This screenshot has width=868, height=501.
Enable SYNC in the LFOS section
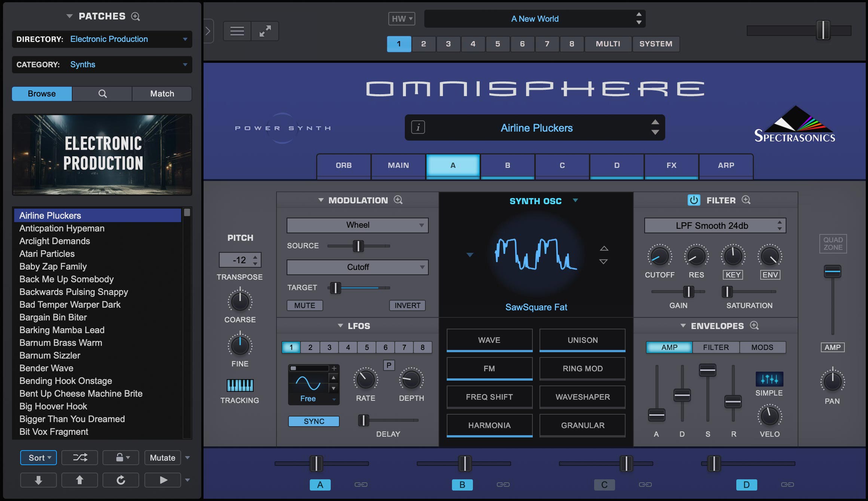point(314,421)
